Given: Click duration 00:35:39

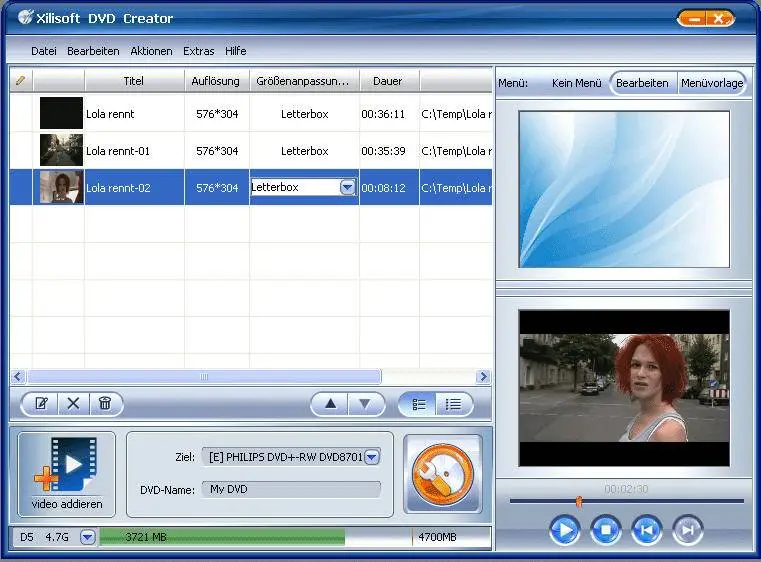Looking at the screenshot, I should pyautogui.click(x=383, y=151).
